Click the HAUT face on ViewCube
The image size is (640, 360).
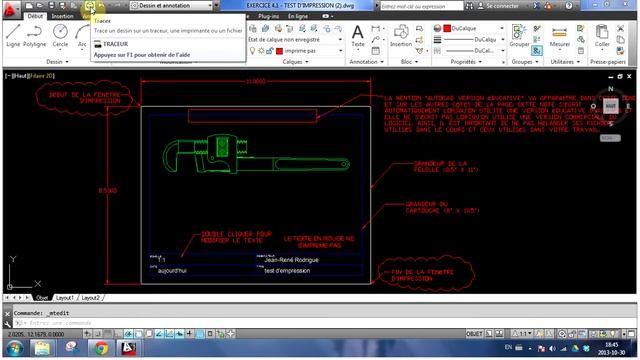[x=610, y=106]
